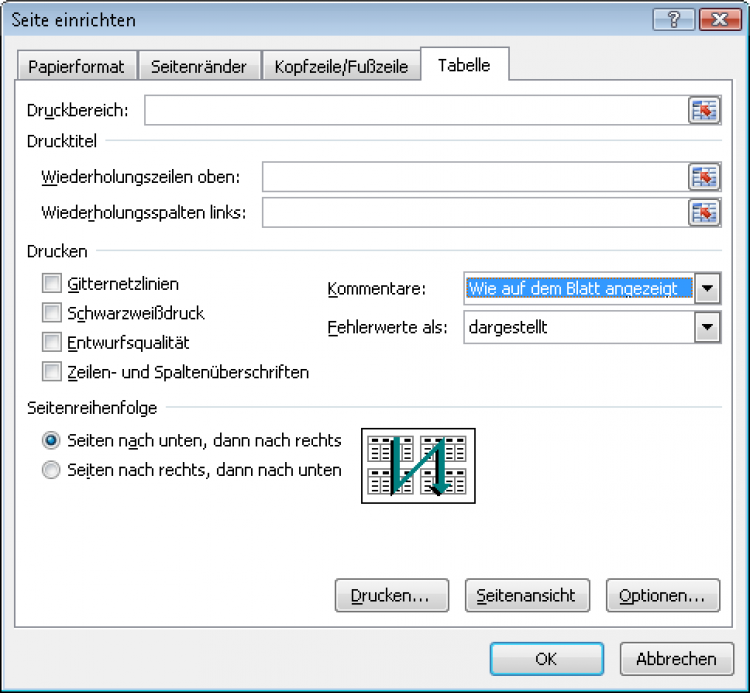Click the page order preview image
Screen dimensions: 750x693
coord(417,465)
